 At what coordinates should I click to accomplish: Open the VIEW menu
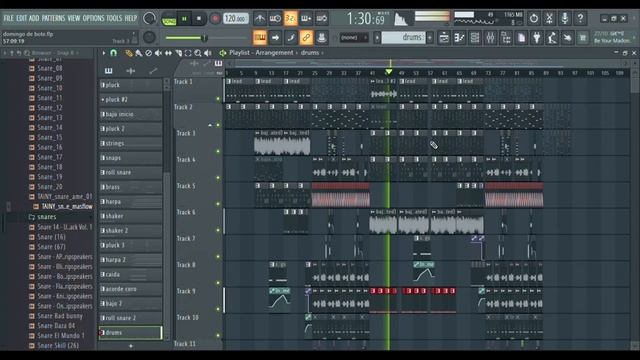tap(74, 18)
